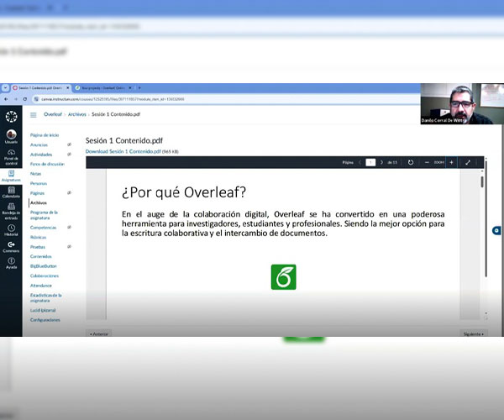The width and height of the screenshot is (504, 420).
Task: Open Páginas in course menu
Action: (37, 193)
